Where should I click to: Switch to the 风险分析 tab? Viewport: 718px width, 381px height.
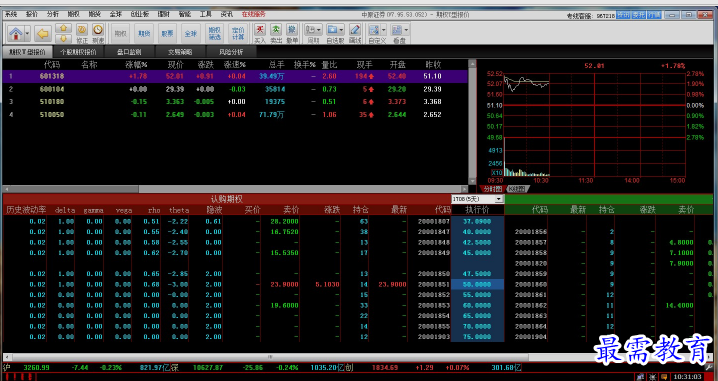[231, 52]
